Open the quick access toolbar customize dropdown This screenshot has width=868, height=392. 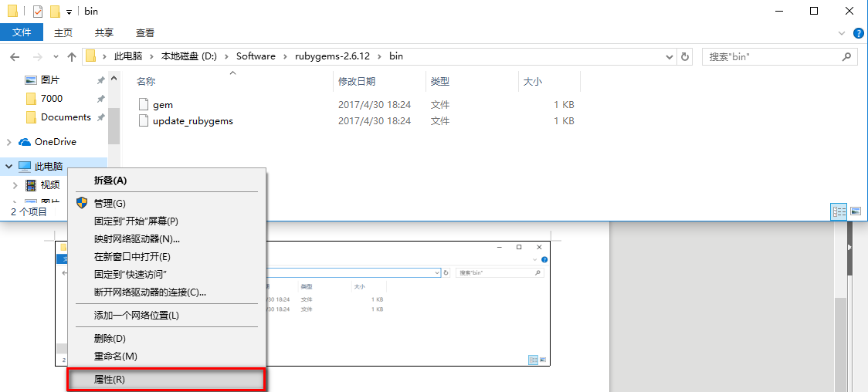69,12
